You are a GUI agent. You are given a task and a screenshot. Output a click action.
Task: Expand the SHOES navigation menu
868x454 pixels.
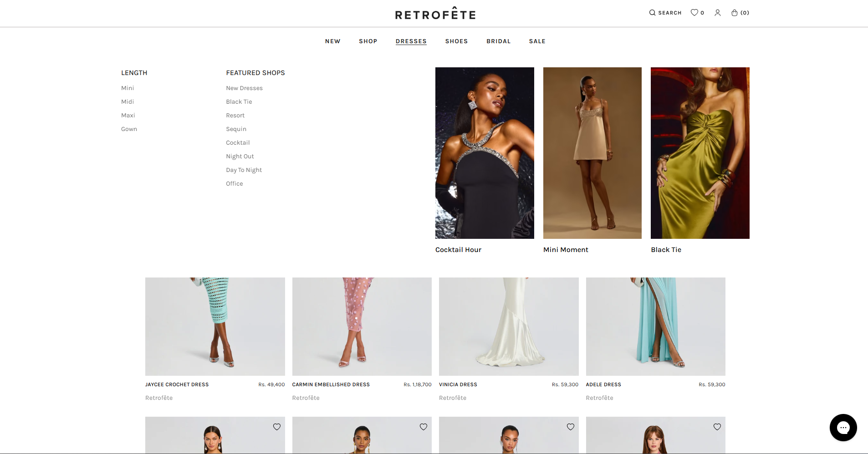[456, 41]
